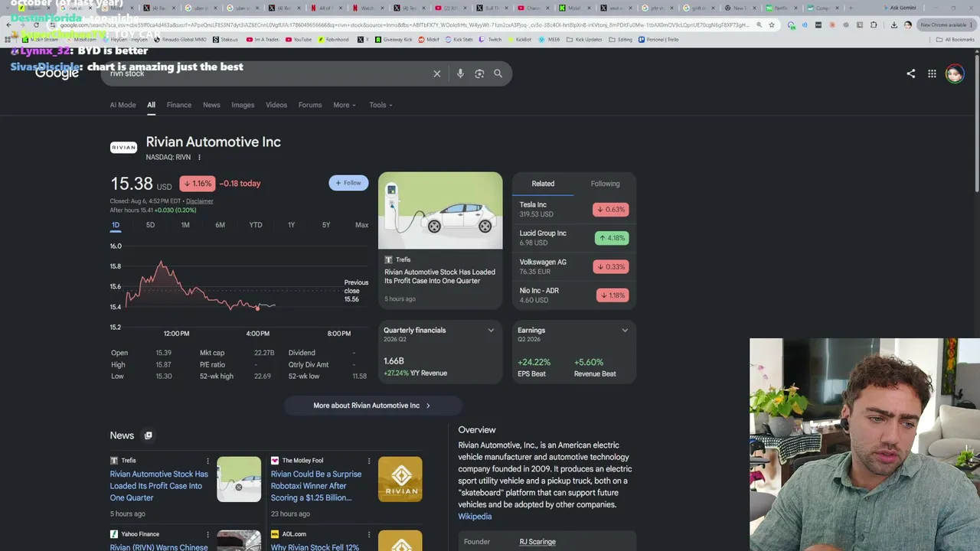Open the stock quote Disclaimer link
This screenshot has height=551, width=980.
pos(199,201)
